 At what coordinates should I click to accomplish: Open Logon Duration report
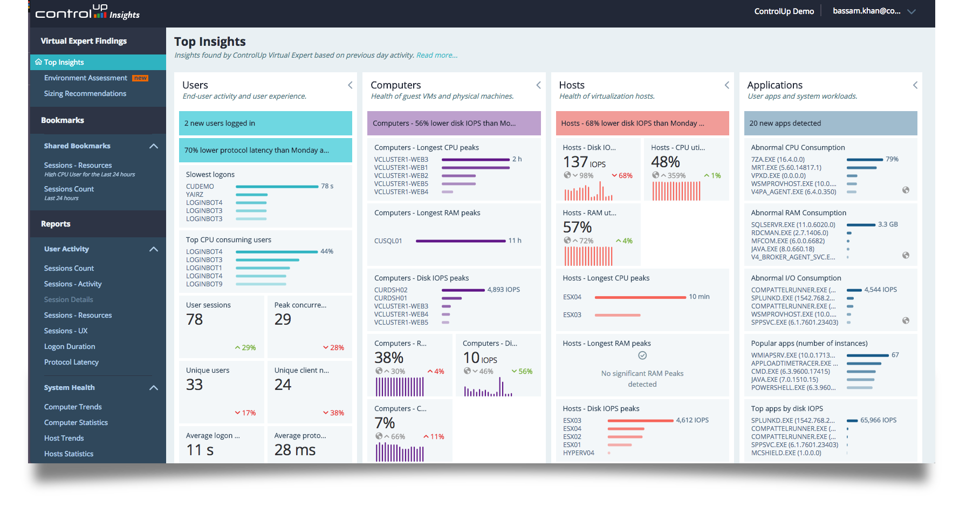(70, 347)
